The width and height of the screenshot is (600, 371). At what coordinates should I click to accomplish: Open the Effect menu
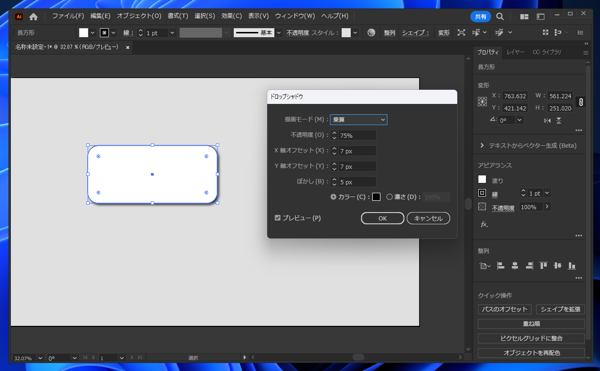coord(232,16)
